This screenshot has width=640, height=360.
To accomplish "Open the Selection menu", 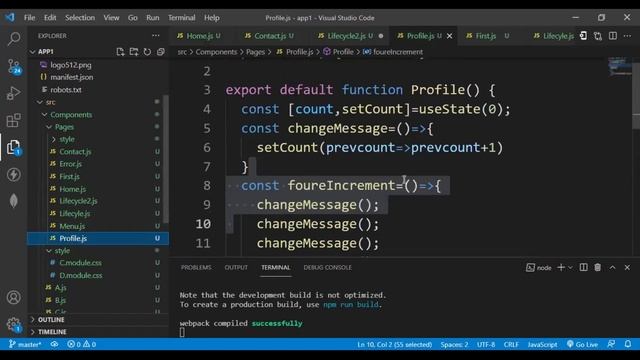I will tap(80, 18).
